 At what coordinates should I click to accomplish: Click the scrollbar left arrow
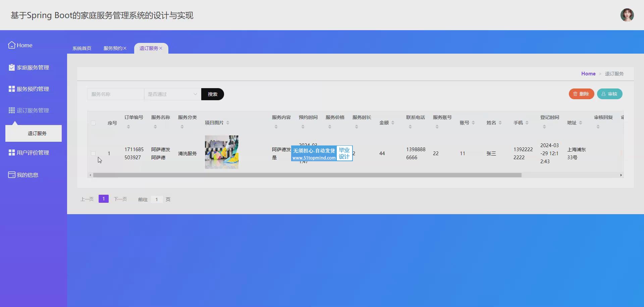pyautogui.click(x=90, y=175)
